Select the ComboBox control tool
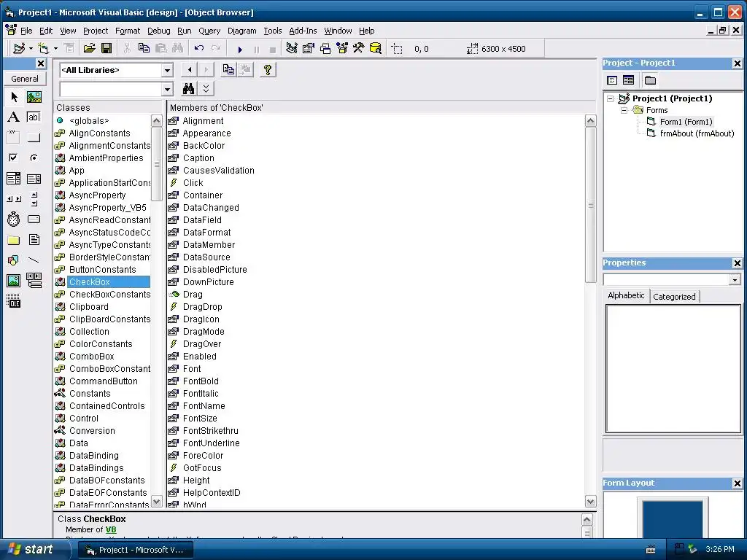 14,179
